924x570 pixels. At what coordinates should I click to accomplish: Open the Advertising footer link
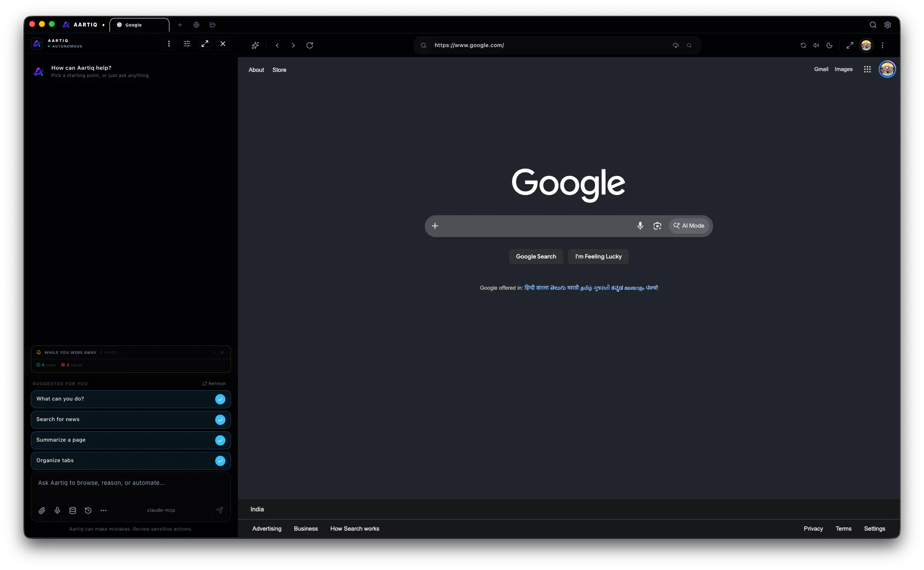pos(267,529)
